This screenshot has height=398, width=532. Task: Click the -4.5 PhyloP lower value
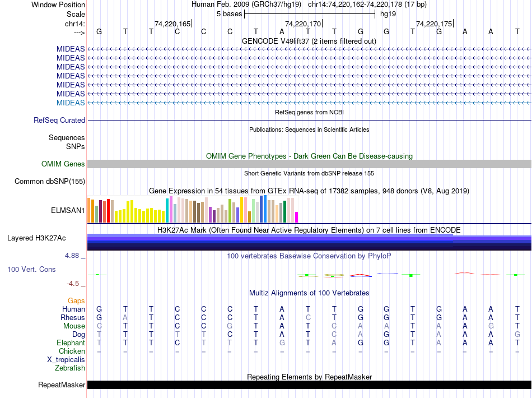point(73,284)
